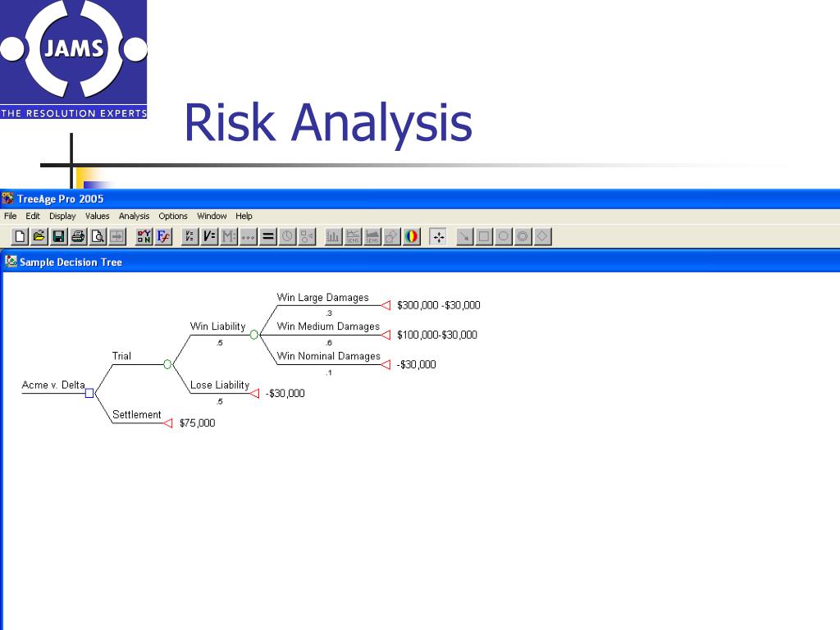
Task: Select the 'Acme v. Delta' root label
Action: (x=53, y=385)
